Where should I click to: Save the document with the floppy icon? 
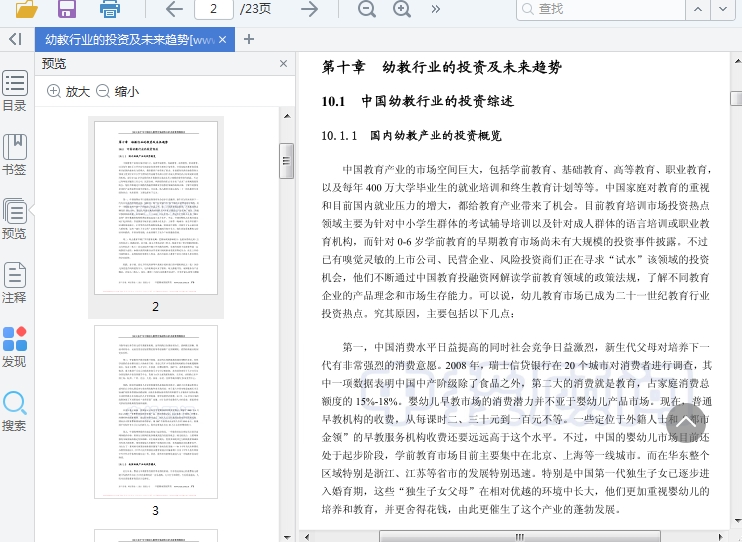[67, 9]
